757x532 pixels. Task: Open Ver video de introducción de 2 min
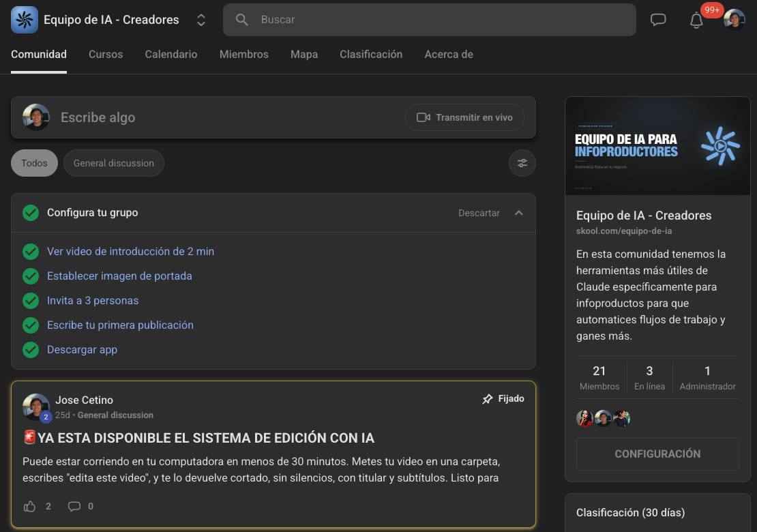point(130,251)
